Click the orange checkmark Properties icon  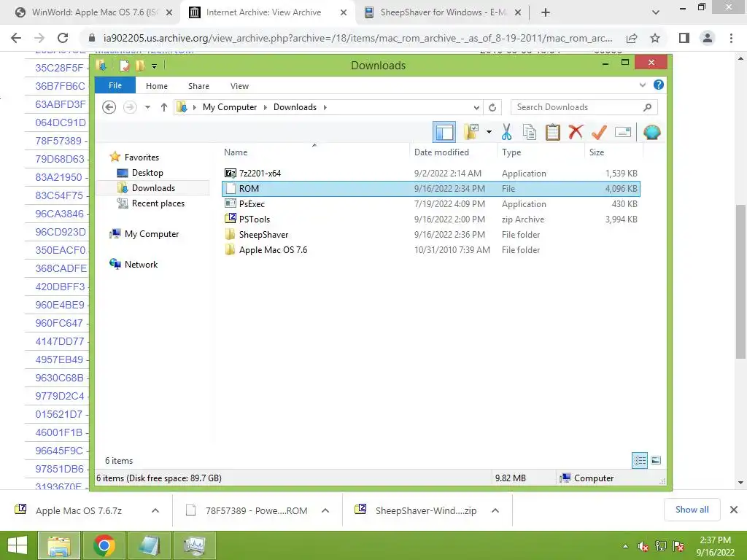[x=599, y=132]
